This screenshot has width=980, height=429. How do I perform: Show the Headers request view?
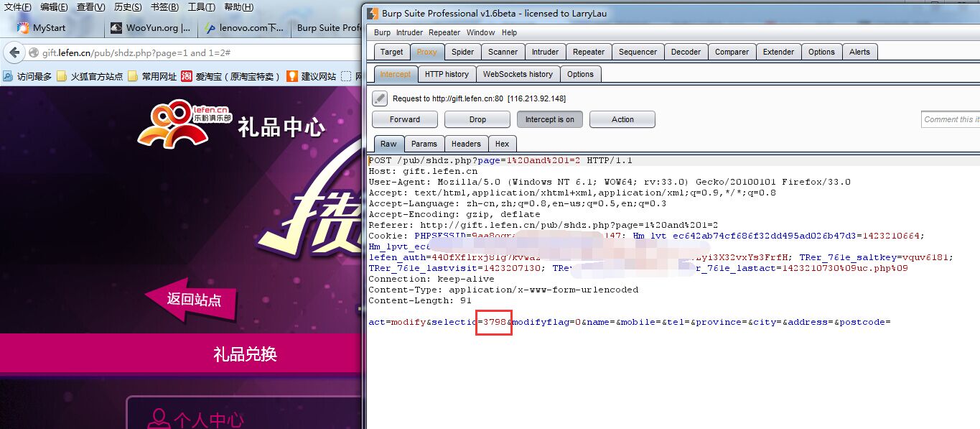(x=466, y=144)
